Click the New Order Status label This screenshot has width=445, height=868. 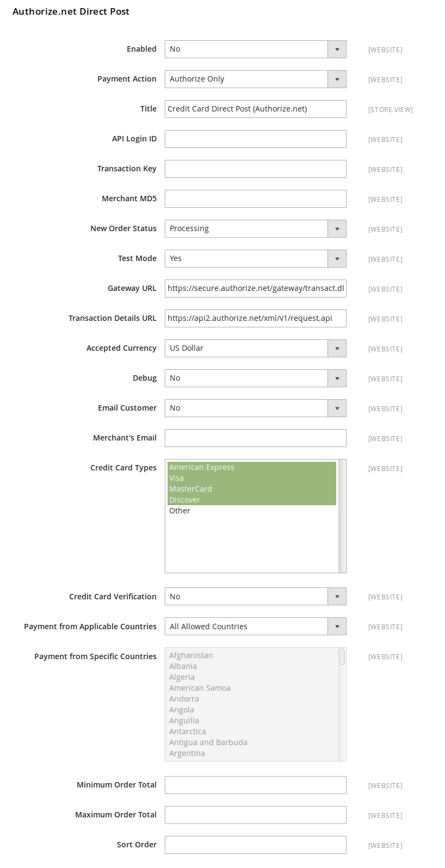123,228
